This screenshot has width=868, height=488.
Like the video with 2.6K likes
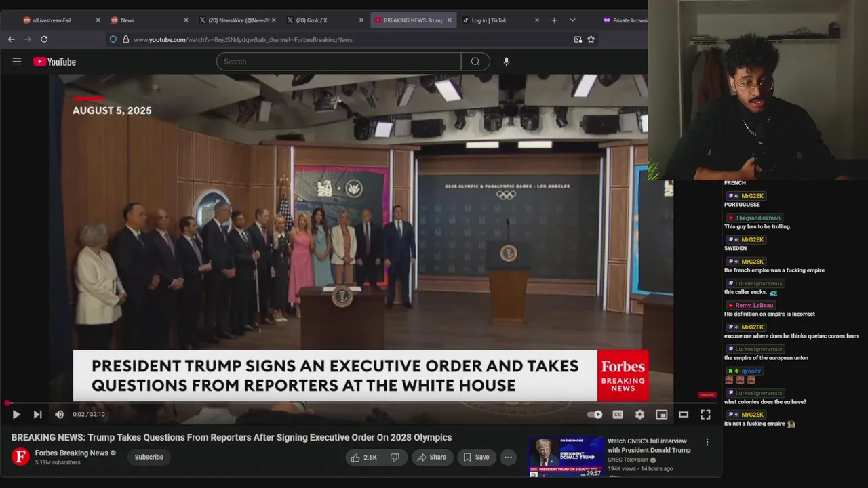tap(363, 457)
